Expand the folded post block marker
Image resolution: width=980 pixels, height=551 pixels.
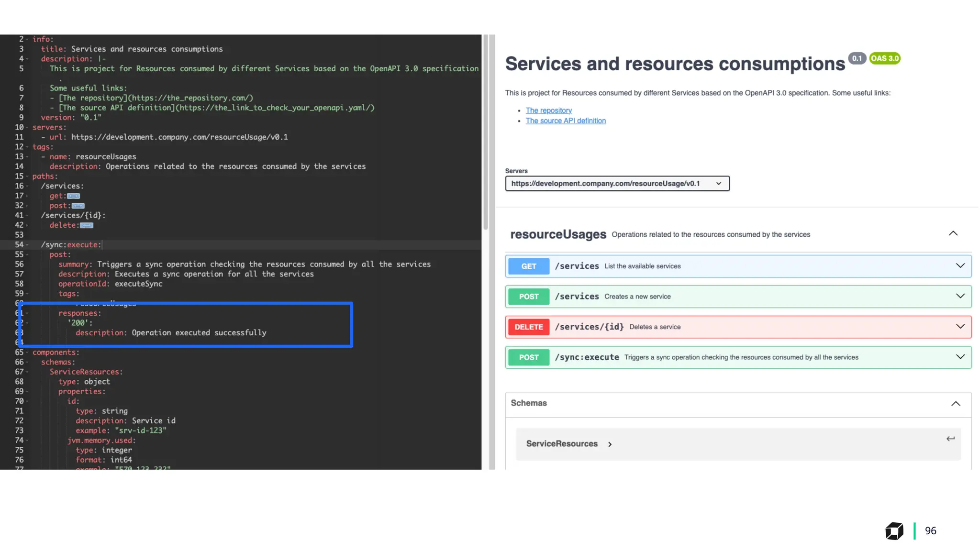(x=78, y=206)
